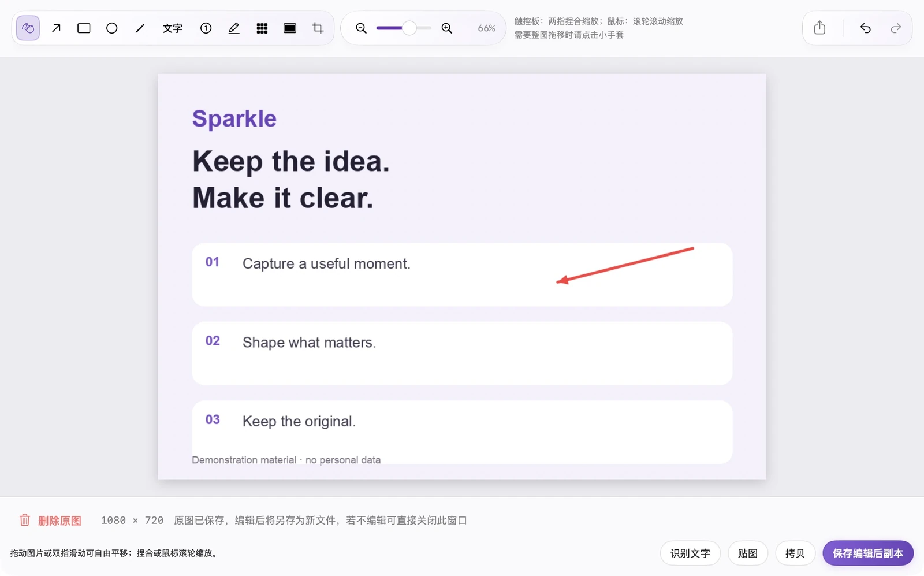924x576 pixels.
Task: Click the 'Shape what matters.' text
Action: pyautogui.click(x=309, y=343)
